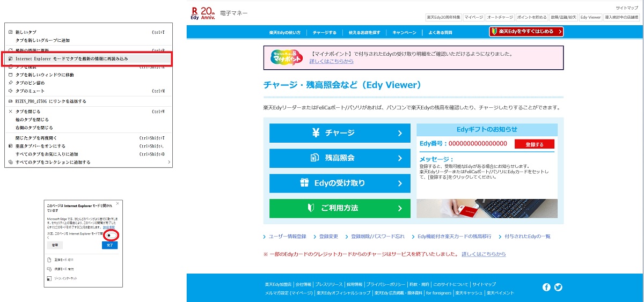This screenshot has height=302, width=644.
Task: Open the 付与されたEdyの一覧 link
Action: point(527,237)
